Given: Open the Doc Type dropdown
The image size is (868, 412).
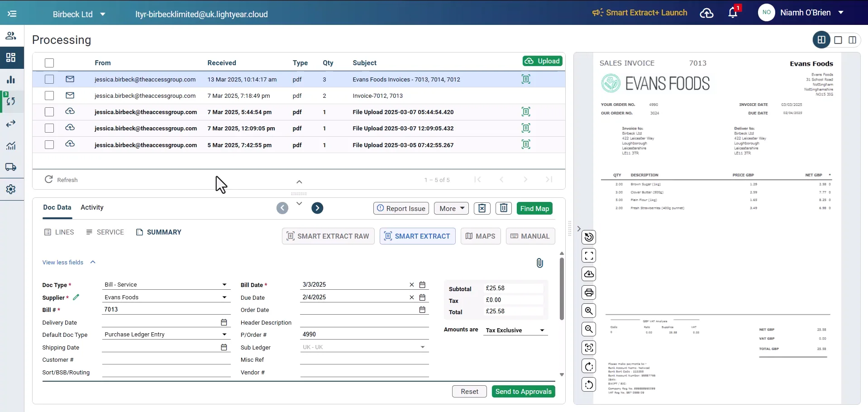Looking at the screenshot, I should (x=166, y=285).
